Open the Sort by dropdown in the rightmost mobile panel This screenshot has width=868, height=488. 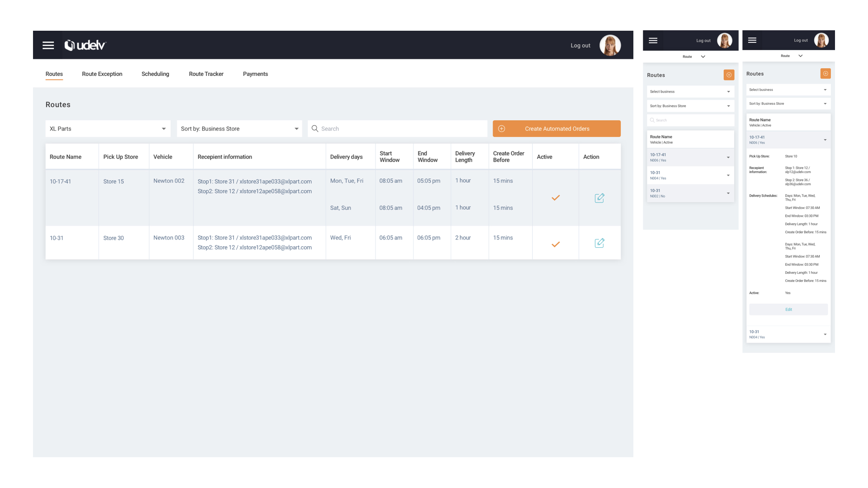tap(788, 104)
